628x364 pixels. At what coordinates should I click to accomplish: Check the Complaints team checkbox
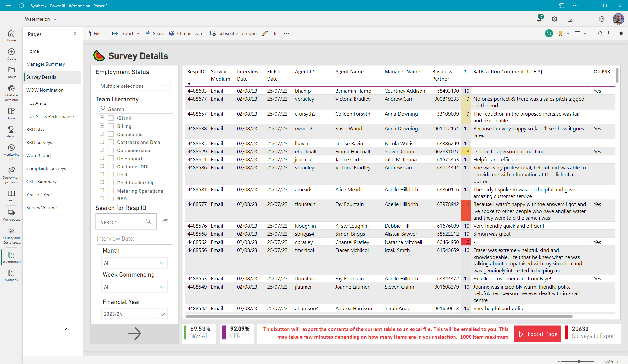point(111,134)
